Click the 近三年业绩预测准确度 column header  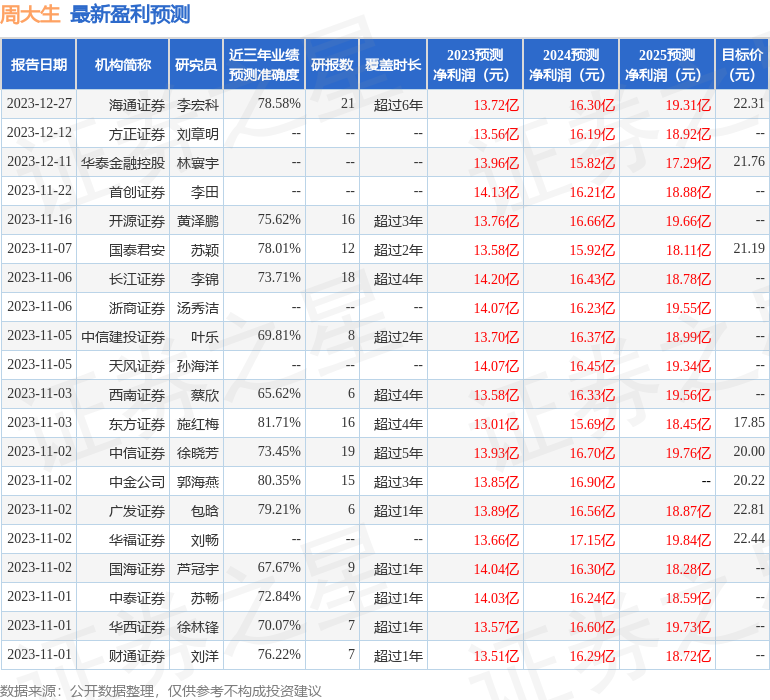[x=264, y=64]
